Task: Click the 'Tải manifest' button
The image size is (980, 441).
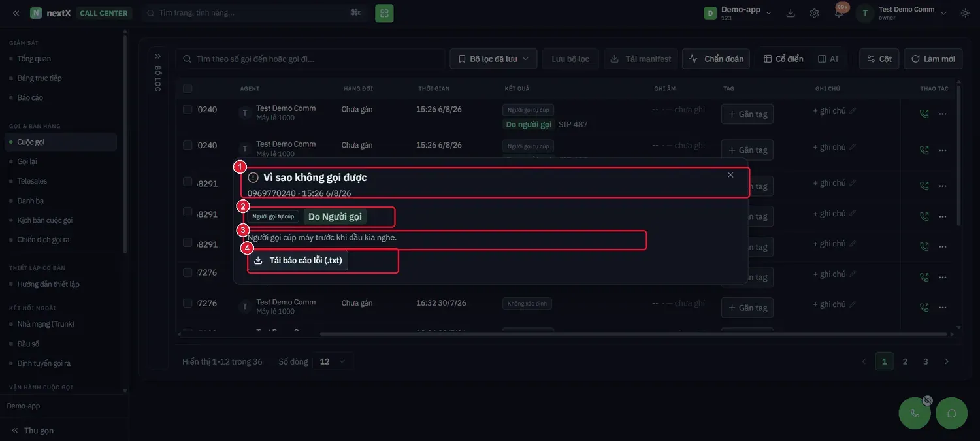Action: (x=641, y=59)
